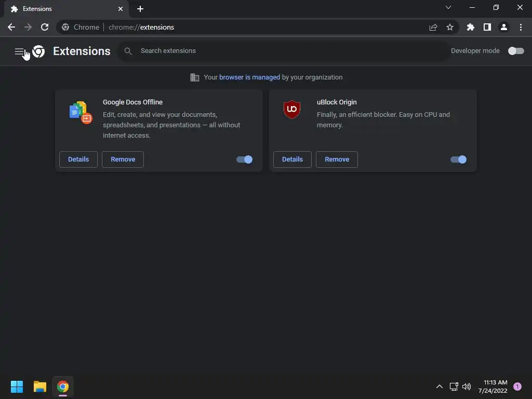This screenshot has width=532, height=399.
Task: Click the Chrome site info icon in address bar
Action: [x=65, y=27]
